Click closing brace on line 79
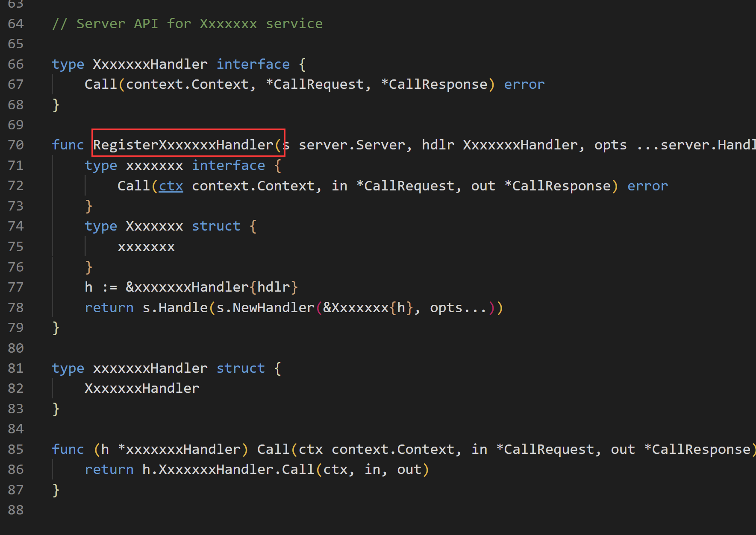The image size is (756, 535). [x=56, y=327]
